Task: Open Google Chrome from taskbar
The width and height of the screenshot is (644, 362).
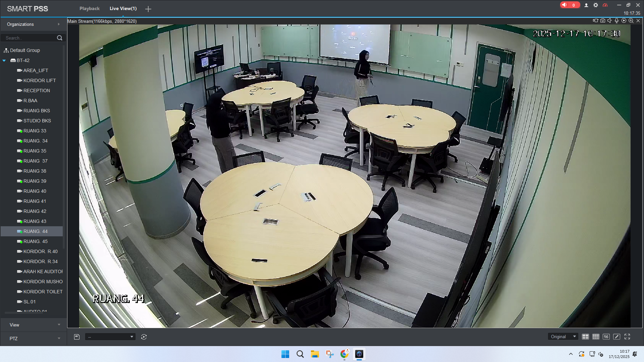Action: tap(344, 354)
